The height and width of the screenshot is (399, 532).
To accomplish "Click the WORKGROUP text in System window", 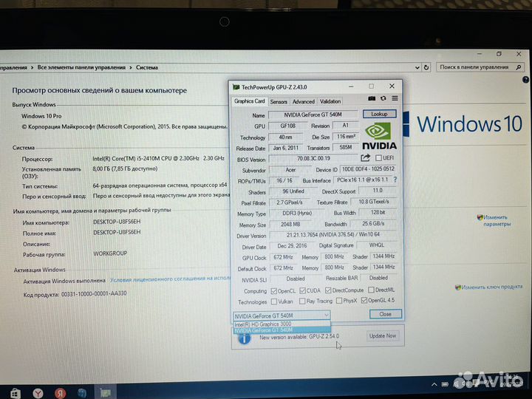I will 110,253.
